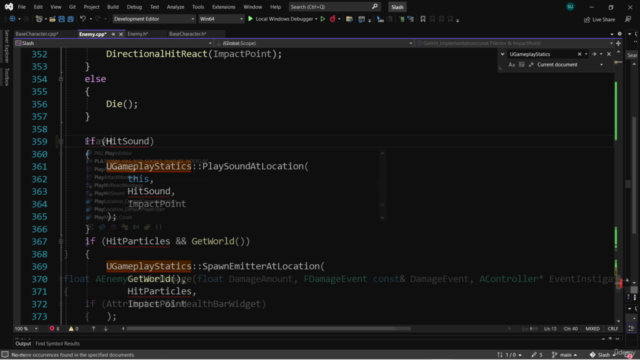This screenshot has width=640, height=360.
Task: Click the main git branch indicator
Action: (564, 355)
